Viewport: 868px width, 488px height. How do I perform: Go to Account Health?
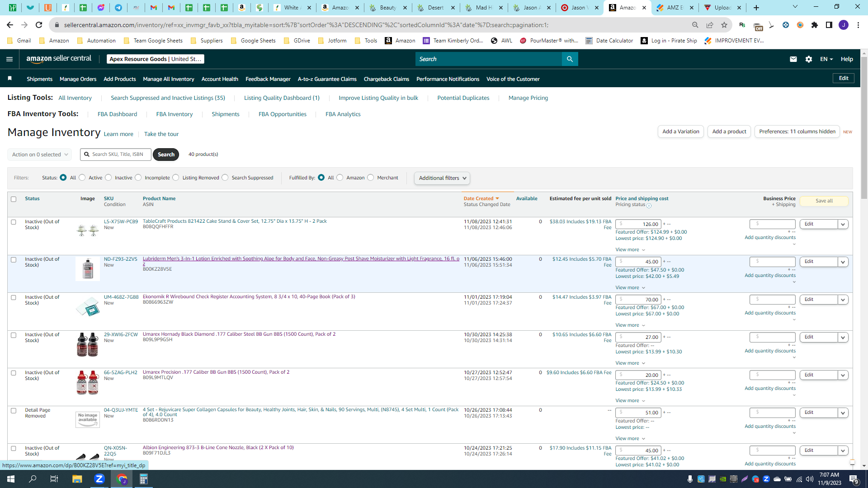pos(220,79)
